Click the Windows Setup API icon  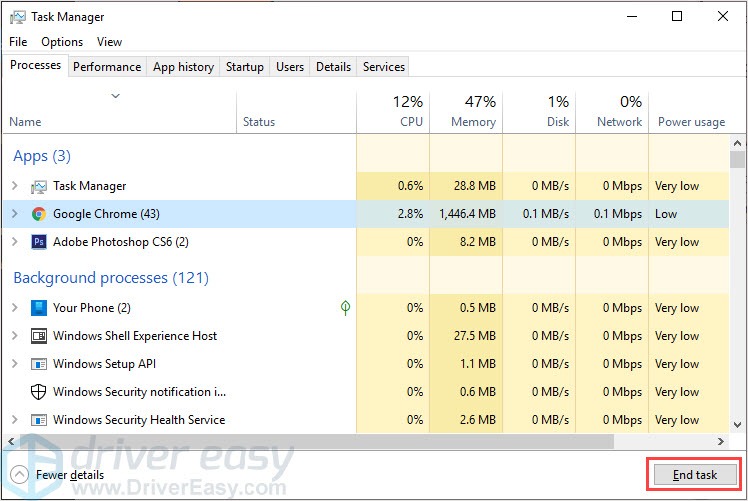click(x=39, y=364)
